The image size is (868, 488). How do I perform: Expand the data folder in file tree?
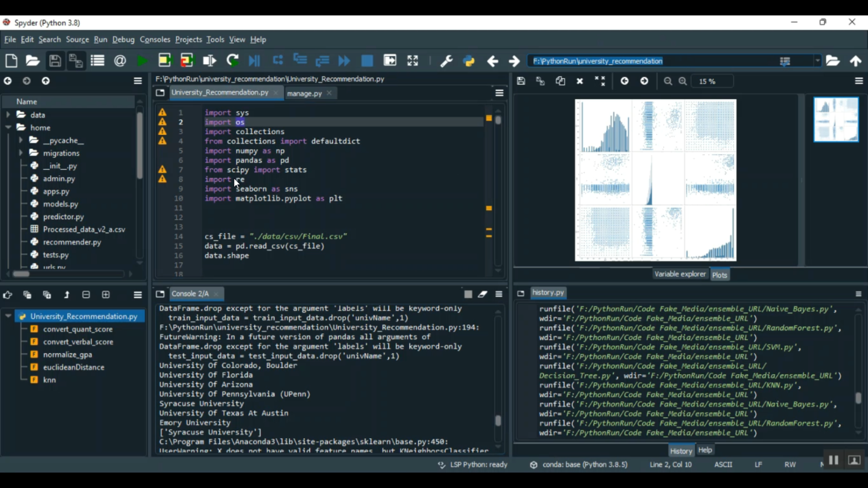pyautogui.click(x=8, y=115)
